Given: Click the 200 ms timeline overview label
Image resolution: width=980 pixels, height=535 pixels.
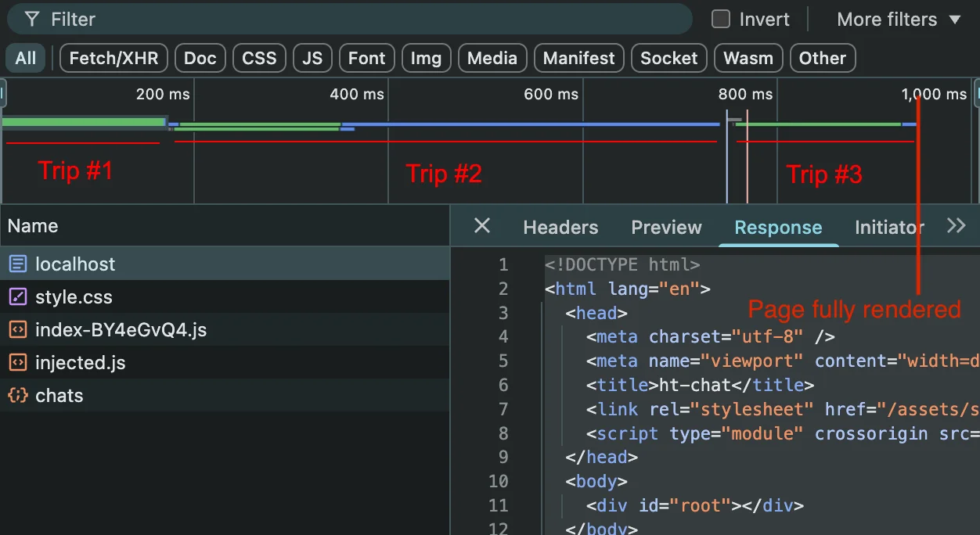Looking at the screenshot, I should tap(163, 95).
